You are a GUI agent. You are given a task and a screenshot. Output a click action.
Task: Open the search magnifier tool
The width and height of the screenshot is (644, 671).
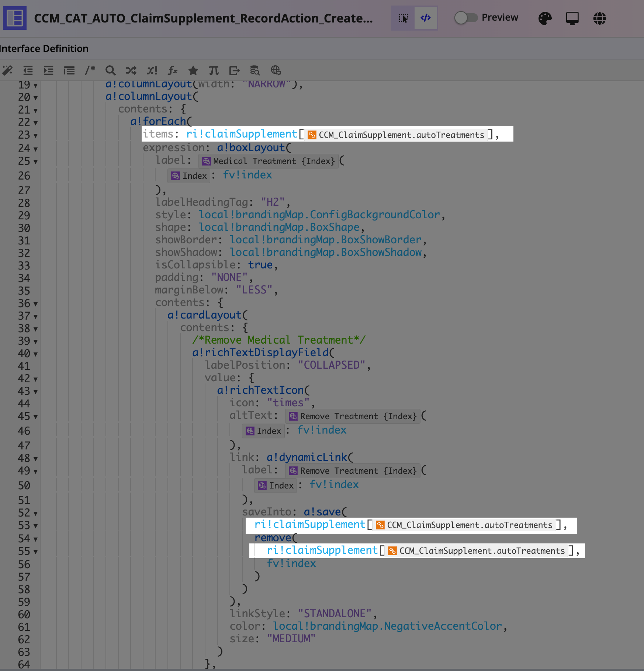click(110, 70)
